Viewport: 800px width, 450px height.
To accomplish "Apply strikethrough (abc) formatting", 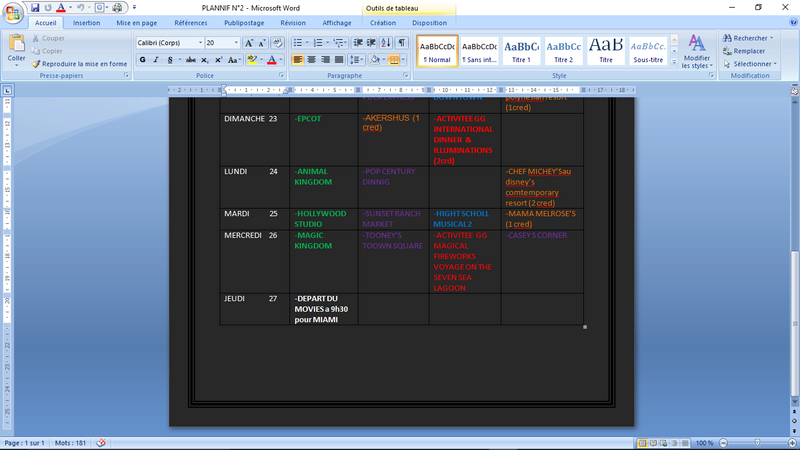I will 191,60.
